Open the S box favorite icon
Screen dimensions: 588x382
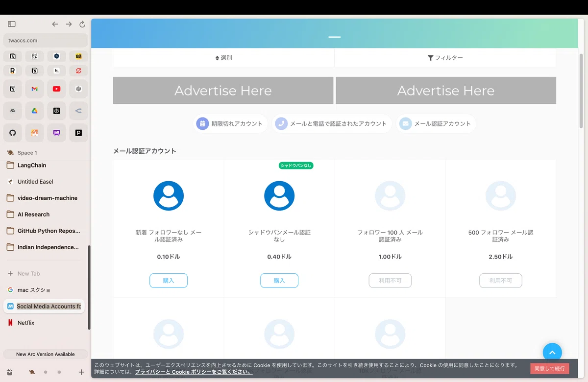tap(34, 71)
